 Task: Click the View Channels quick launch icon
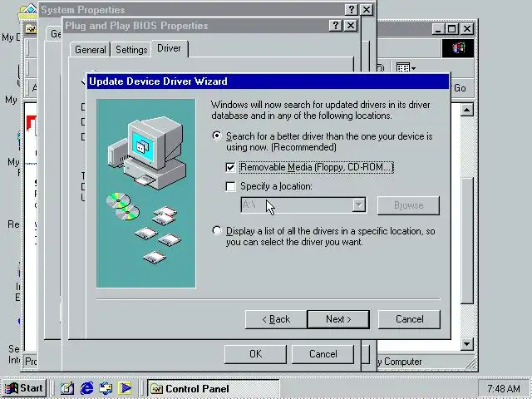tap(125, 388)
